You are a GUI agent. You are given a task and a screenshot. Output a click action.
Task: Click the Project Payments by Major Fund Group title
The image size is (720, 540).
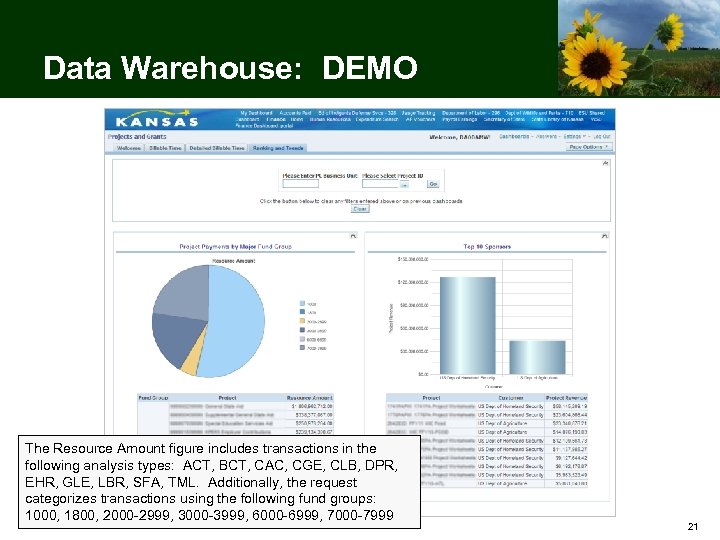pos(235,247)
